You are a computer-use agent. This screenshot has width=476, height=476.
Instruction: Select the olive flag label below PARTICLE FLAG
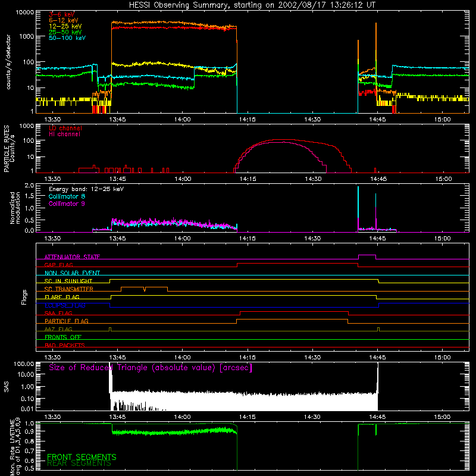pos(58,329)
